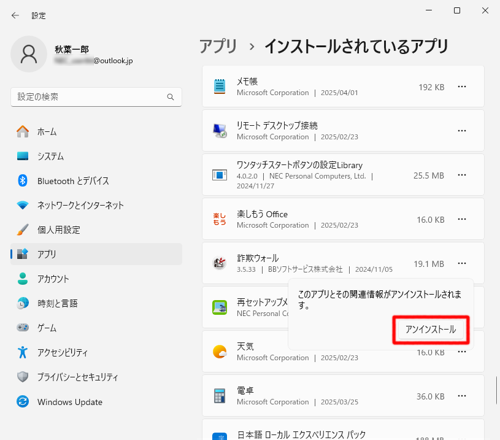Open more options for ワンタッチスタートボタンの設定Library
Viewport: 500px width, 440px height.
point(462,175)
